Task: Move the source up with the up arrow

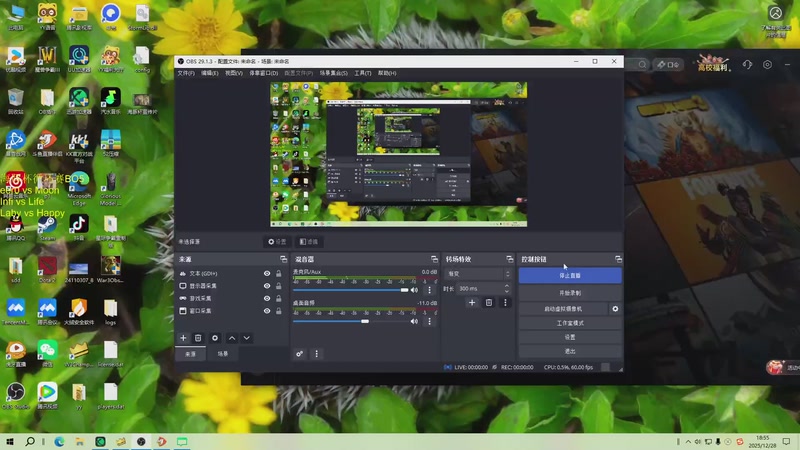Action: point(232,338)
